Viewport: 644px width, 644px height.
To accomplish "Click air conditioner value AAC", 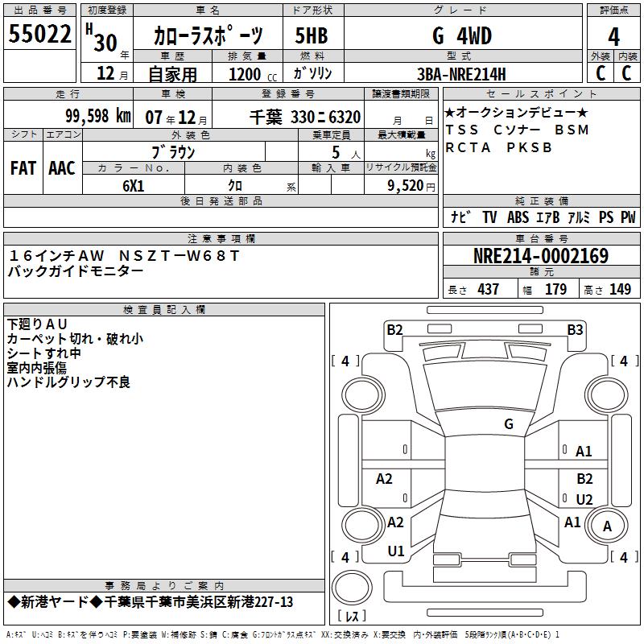I will tap(62, 168).
